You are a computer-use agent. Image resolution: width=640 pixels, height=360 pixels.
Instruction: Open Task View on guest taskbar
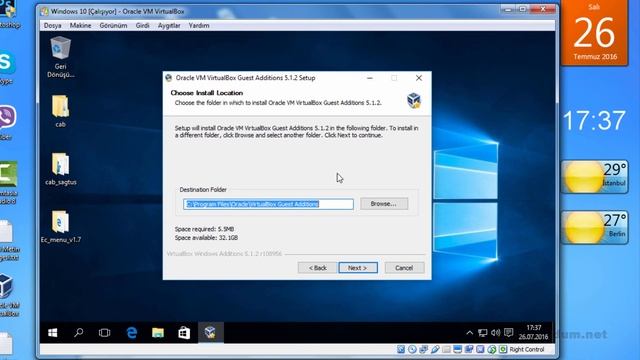click(104, 333)
